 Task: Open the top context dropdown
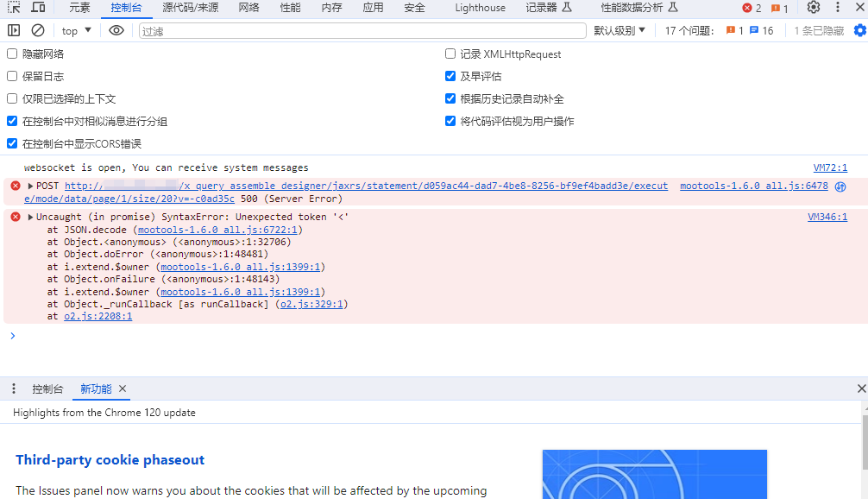click(x=77, y=30)
